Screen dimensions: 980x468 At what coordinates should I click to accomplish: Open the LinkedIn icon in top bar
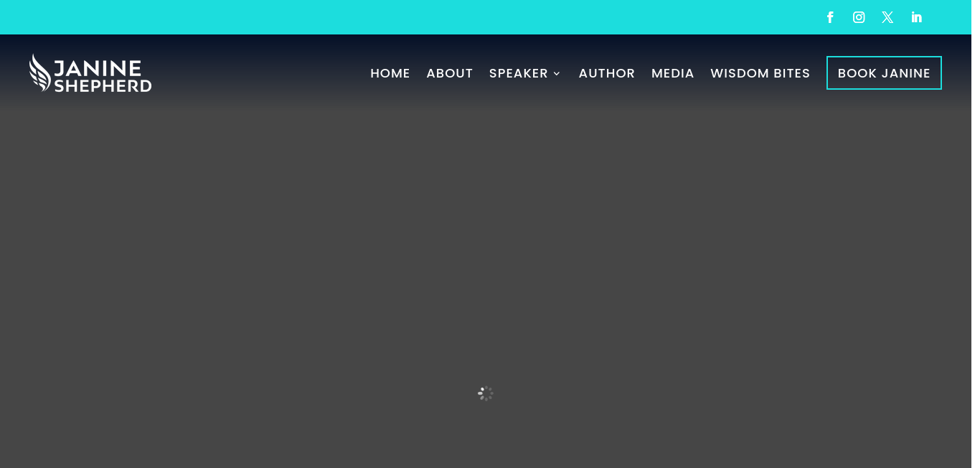916,17
